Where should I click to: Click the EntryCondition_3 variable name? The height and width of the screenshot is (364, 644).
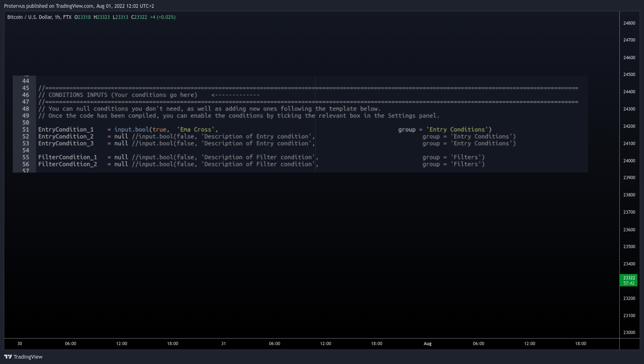(x=66, y=143)
